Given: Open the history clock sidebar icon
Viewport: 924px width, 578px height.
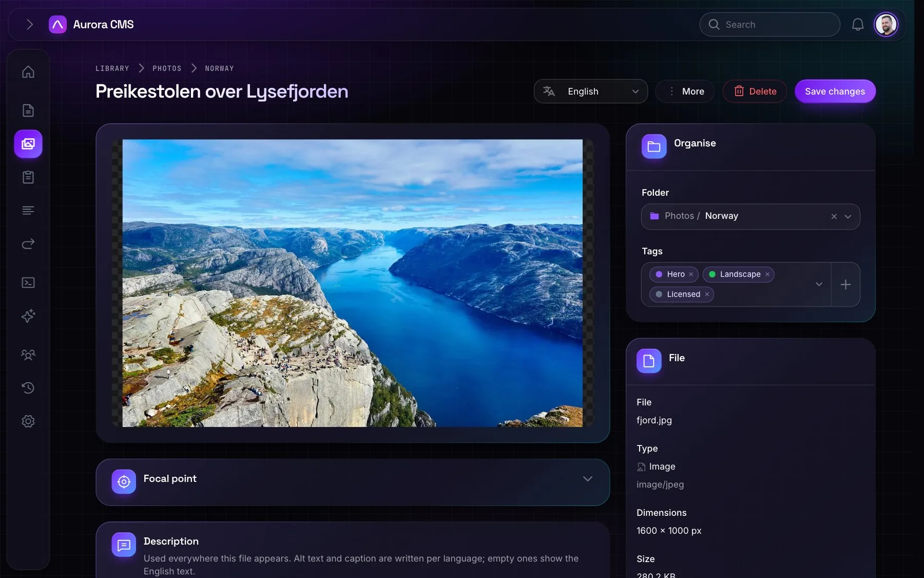Looking at the screenshot, I should tap(28, 388).
